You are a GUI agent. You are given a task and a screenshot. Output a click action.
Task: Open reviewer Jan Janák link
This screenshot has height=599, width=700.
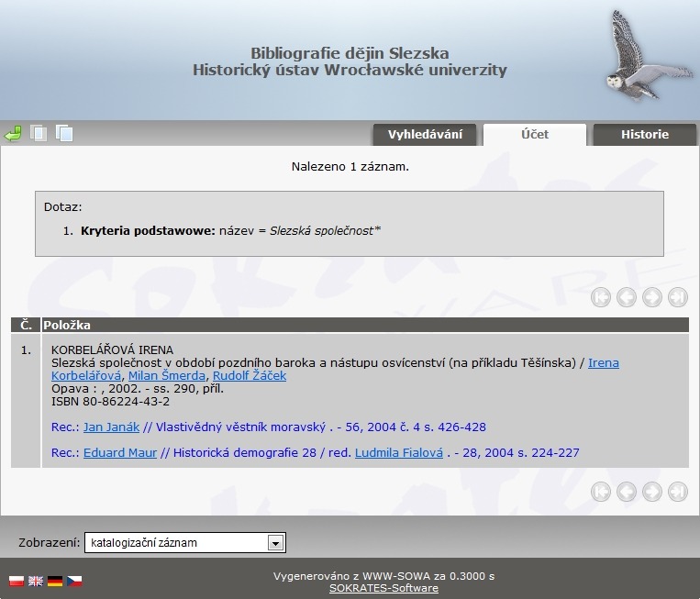(111, 427)
